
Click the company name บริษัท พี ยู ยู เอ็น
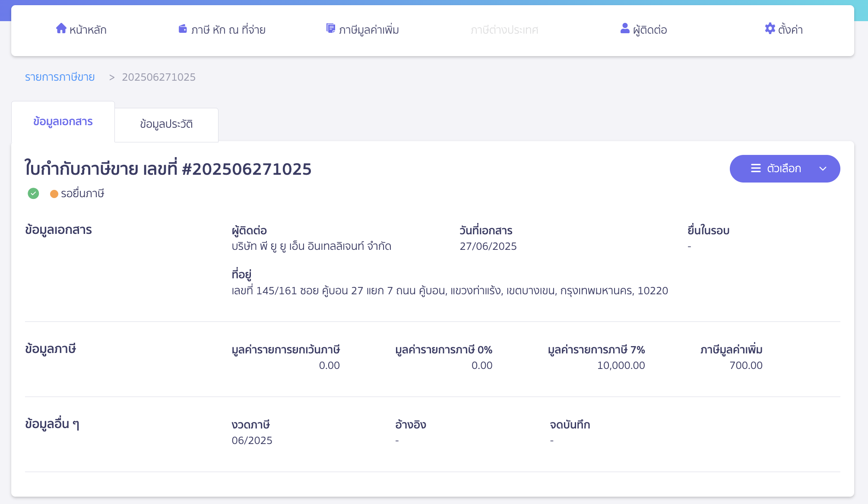(x=310, y=246)
